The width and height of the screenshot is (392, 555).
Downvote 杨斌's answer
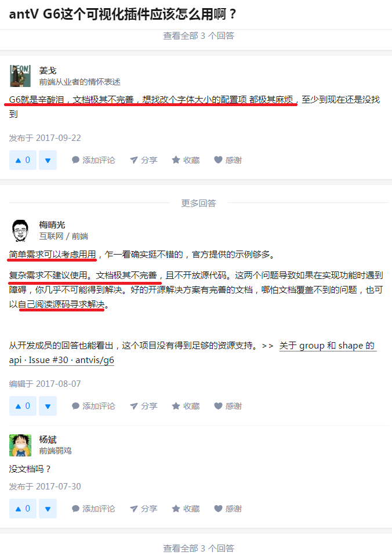[x=48, y=509]
